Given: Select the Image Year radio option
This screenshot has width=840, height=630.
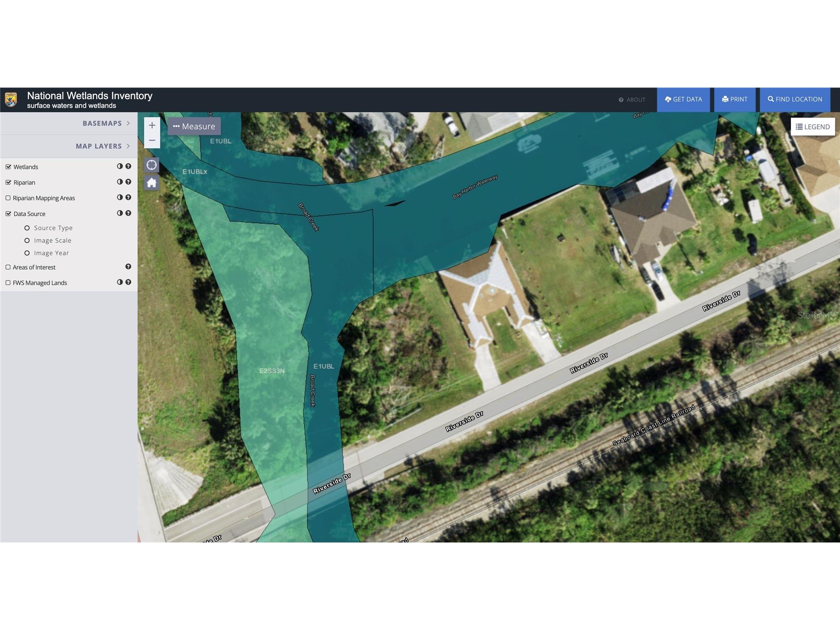Looking at the screenshot, I should (x=27, y=253).
